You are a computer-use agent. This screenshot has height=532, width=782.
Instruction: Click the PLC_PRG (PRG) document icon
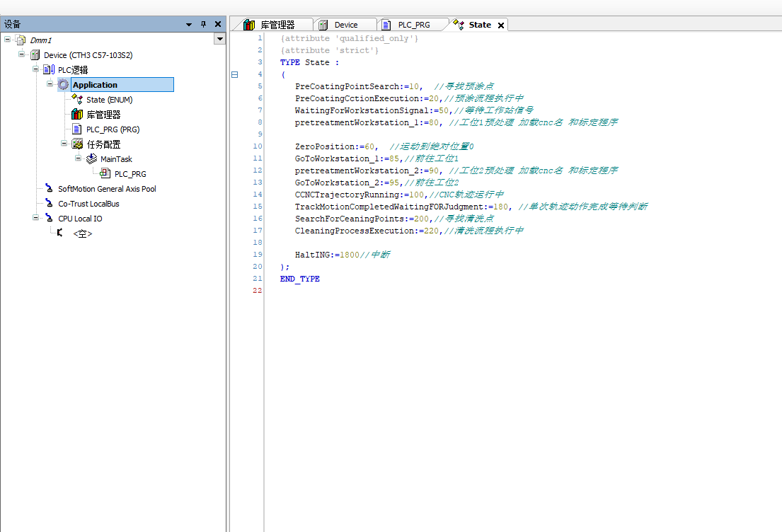[x=77, y=129]
